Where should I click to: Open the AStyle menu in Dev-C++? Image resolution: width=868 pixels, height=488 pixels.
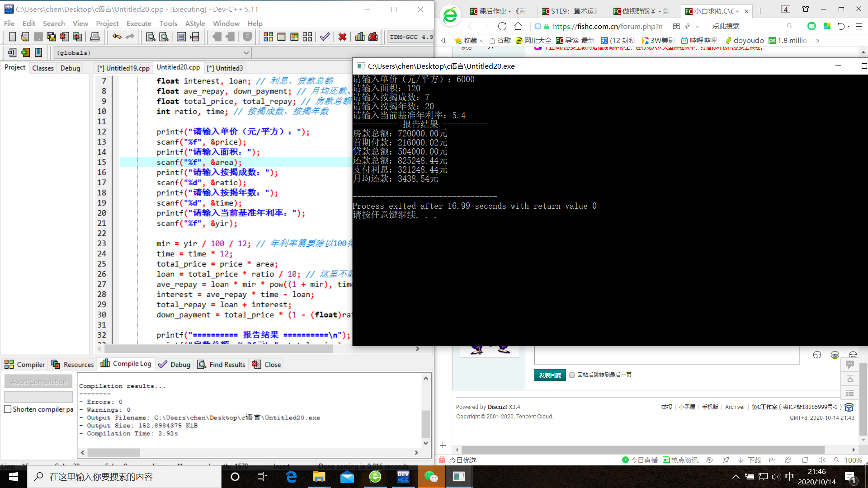click(x=195, y=23)
